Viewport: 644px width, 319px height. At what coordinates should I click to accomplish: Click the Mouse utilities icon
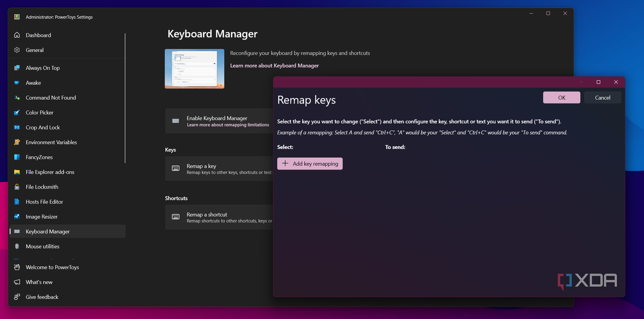(x=17, y=246)
